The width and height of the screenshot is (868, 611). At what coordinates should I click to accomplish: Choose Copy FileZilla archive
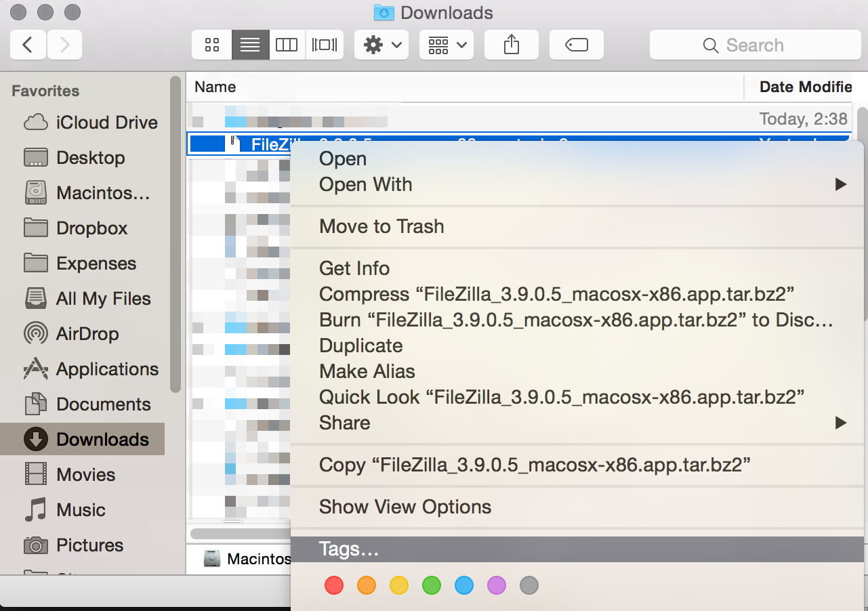click(x=577, y=465)
